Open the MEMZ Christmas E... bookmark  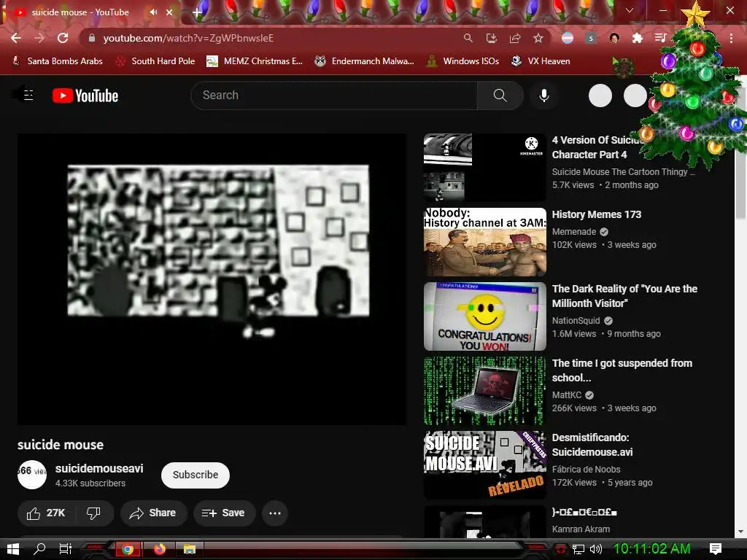pyautogui.click(x=255, y=61)
